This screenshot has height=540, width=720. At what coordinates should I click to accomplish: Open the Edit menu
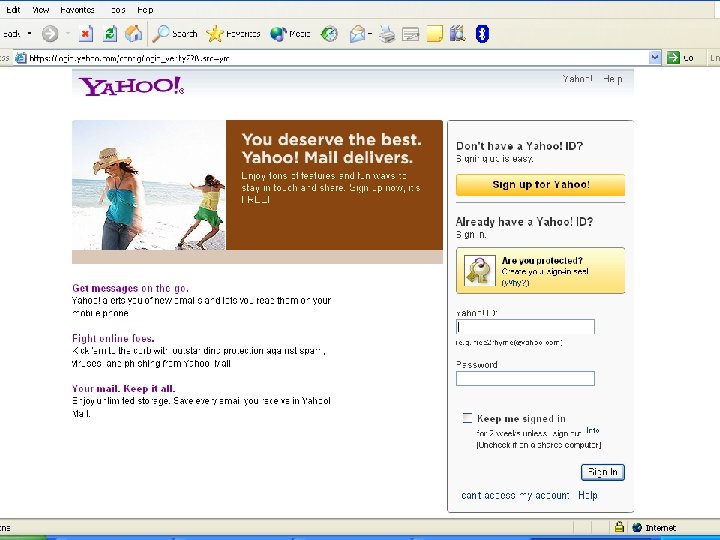[13, 10]
